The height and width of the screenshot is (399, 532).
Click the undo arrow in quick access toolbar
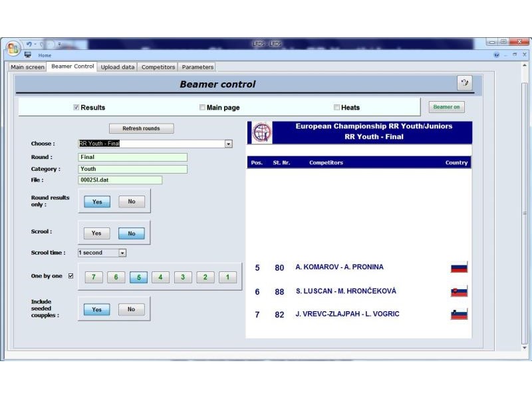point(29,44)
